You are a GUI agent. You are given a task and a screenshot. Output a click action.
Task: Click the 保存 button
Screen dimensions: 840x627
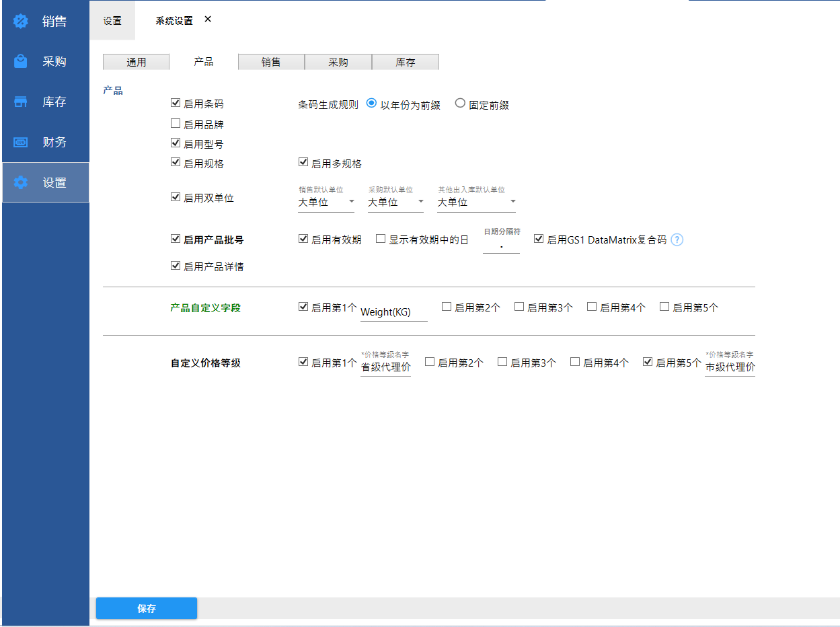point(147,608)
